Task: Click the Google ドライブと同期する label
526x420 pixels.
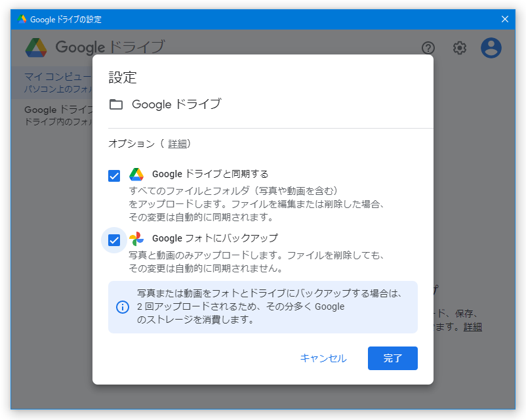Action: tap(211, 174)
